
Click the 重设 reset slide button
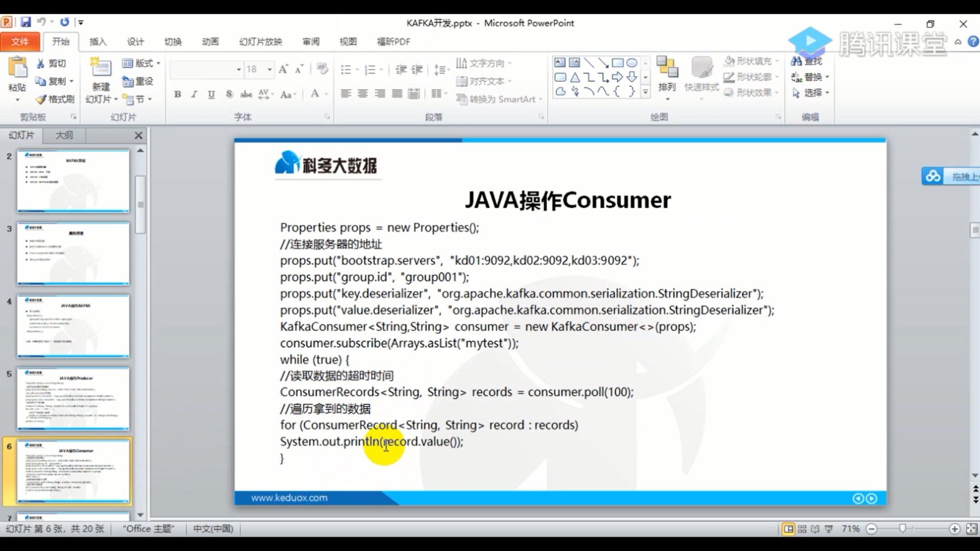pyautogui.click(x=138, y=81)
